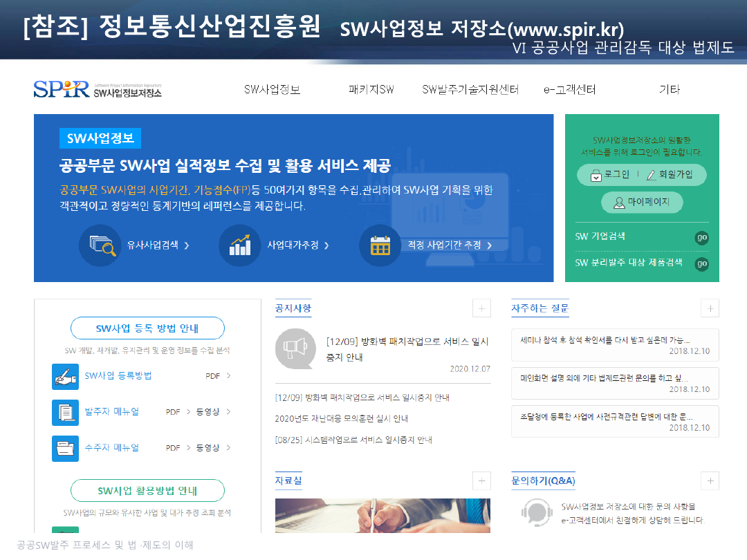Open the e-고객센터 menu

pyautogui.click(x=569, y=89)
